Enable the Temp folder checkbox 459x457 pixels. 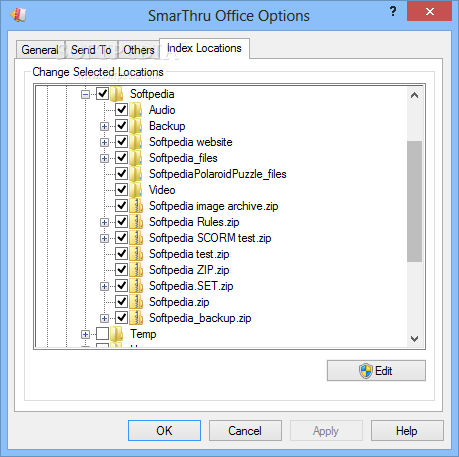(102, 334)
